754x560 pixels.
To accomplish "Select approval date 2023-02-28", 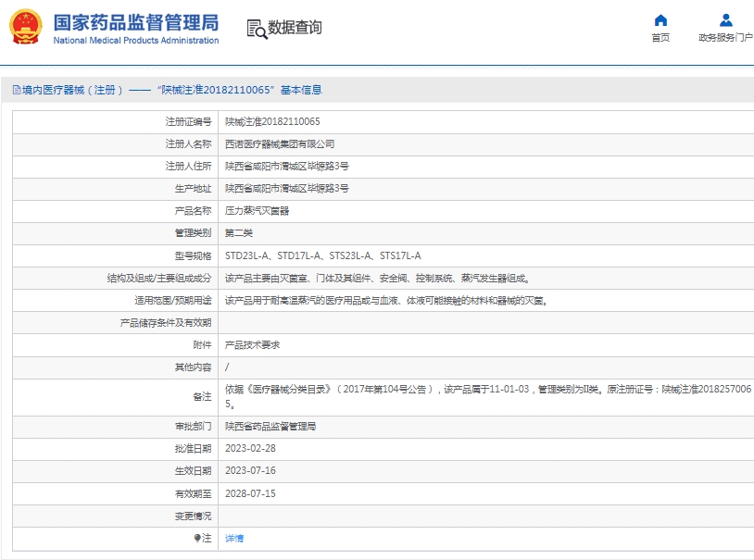I will click(x=250, y=449).
